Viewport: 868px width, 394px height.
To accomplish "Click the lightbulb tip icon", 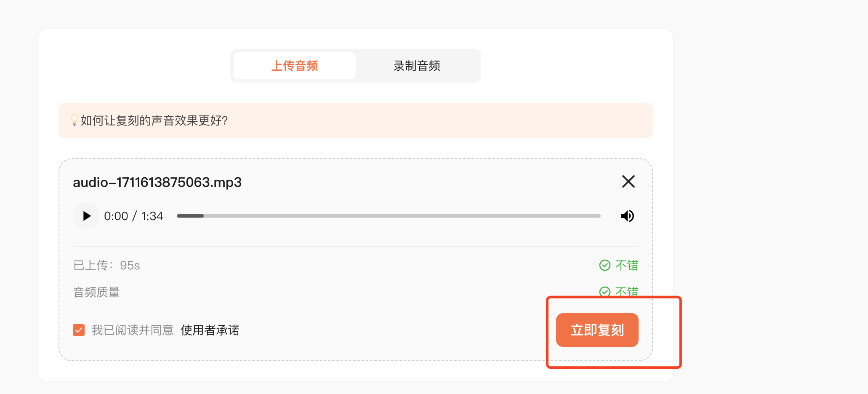I will 75,120.
